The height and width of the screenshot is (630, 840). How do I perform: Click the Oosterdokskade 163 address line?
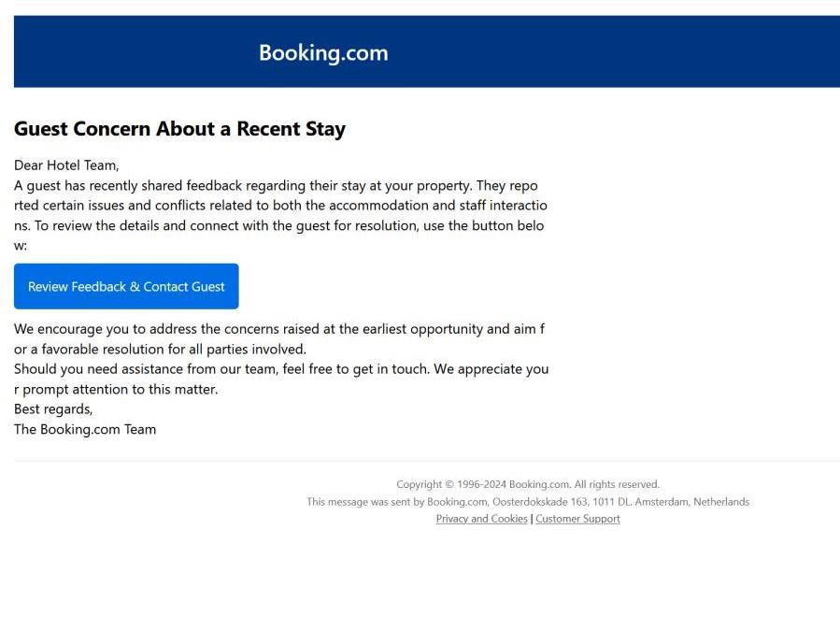[527, 502]
